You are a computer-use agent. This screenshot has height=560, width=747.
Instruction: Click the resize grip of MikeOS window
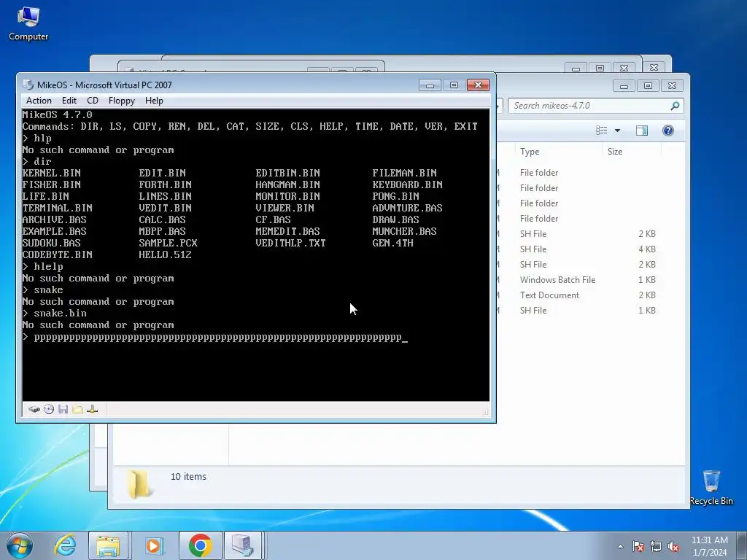coord(486,413)
